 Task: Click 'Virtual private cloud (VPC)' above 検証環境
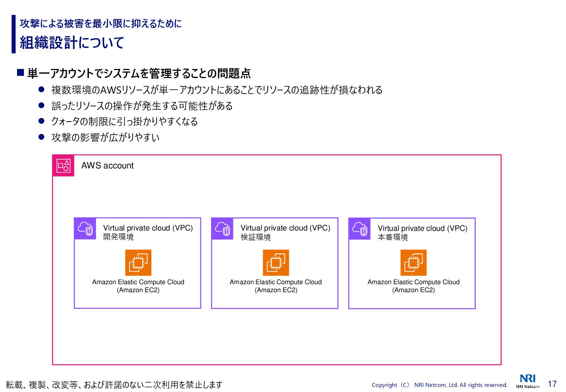(286, 228)
